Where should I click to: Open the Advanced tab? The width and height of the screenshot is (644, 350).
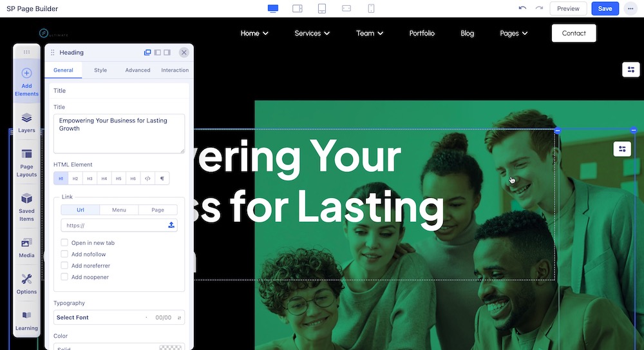[138, 70]
